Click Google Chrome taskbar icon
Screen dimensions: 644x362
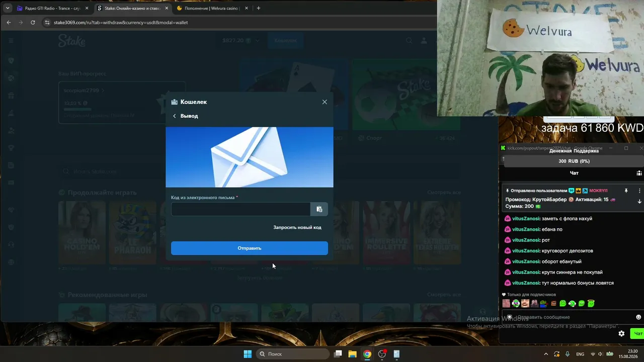(x=367, y=354)
